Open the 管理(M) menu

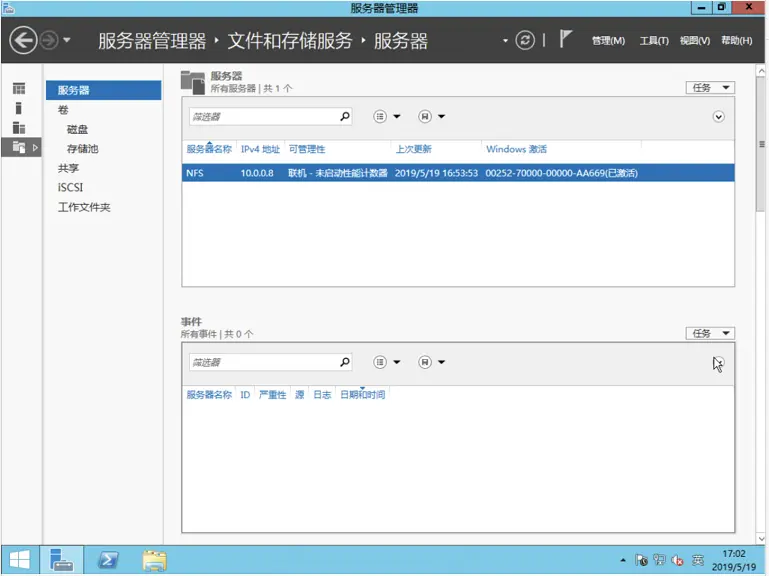point(608,41)
